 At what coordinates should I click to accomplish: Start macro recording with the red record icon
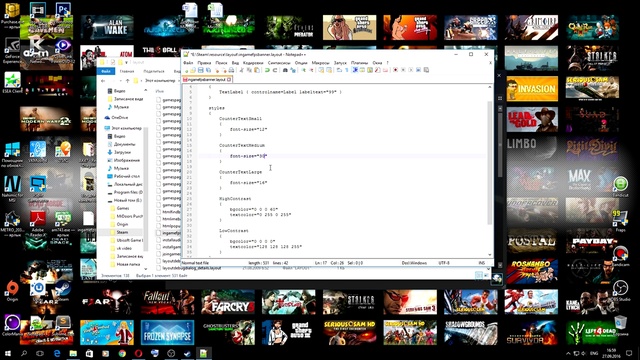(x=395, y=70)
